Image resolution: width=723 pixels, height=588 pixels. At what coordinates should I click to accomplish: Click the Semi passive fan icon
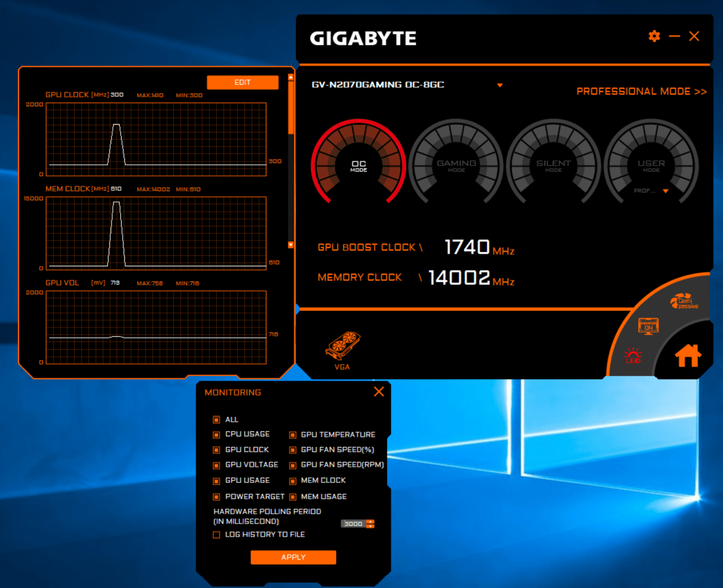tap(684, 301)
